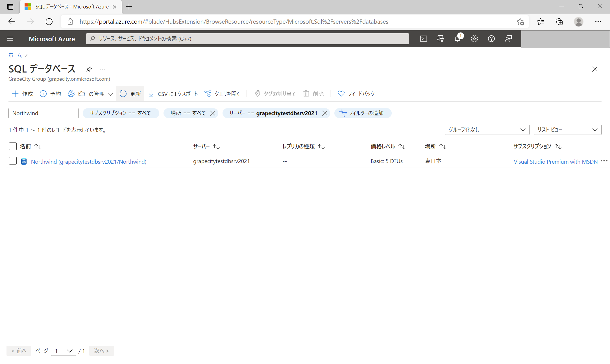610x364 pixels.
Task: Click the address bar lock icon
Action: click(x=70, y=21)
